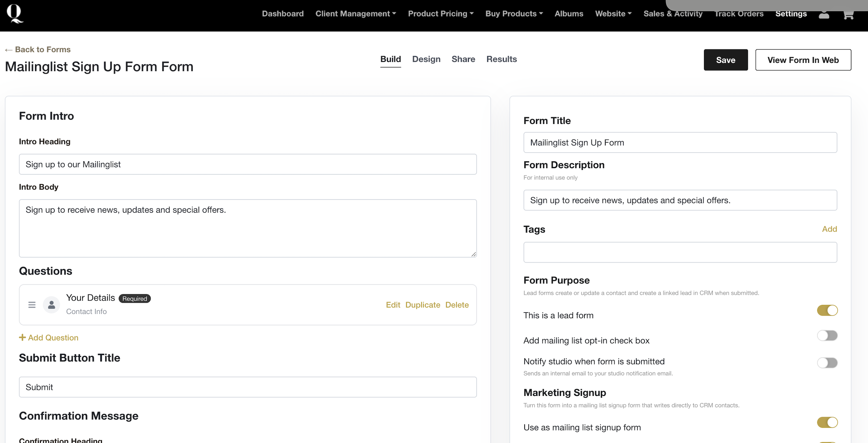This screenshot has height=443, width=868.
Task: Click the Duplicate link for Your Details
Action: [x=422, y=305]
